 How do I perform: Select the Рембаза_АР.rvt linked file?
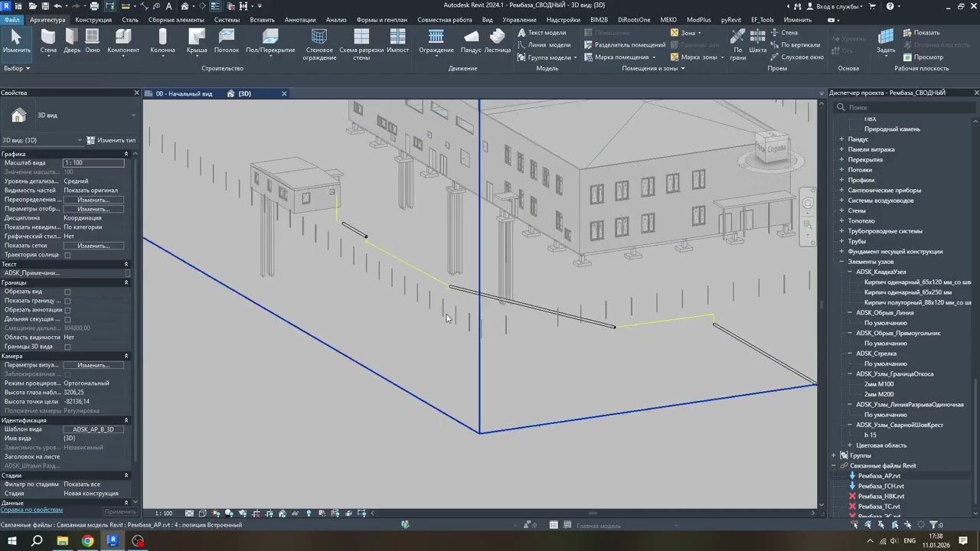[x=879, y=476]
